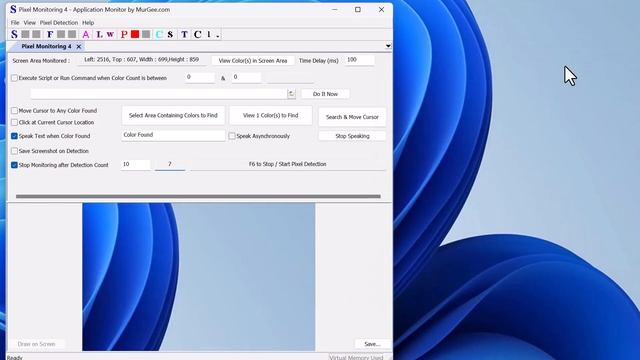Screen dimensions: 640x360
Task: Click the gray square next to red square
Action: tap(146, 34)
